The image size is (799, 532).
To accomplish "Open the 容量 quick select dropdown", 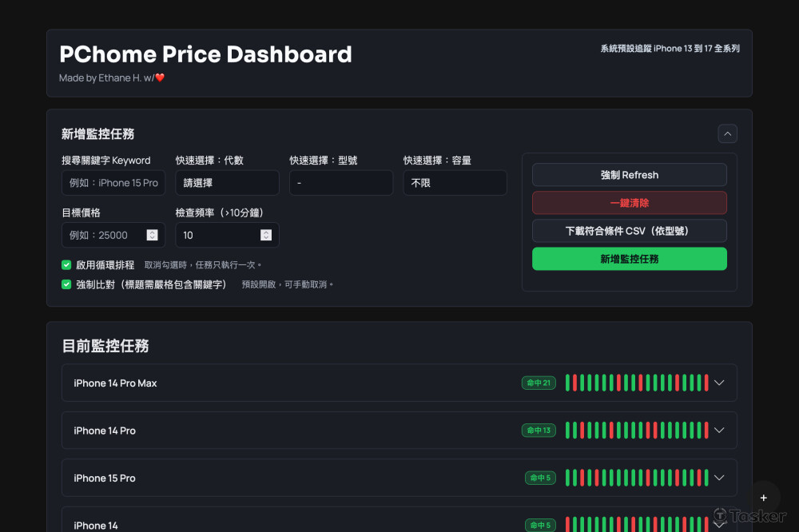I will click(x=455, y=183).
